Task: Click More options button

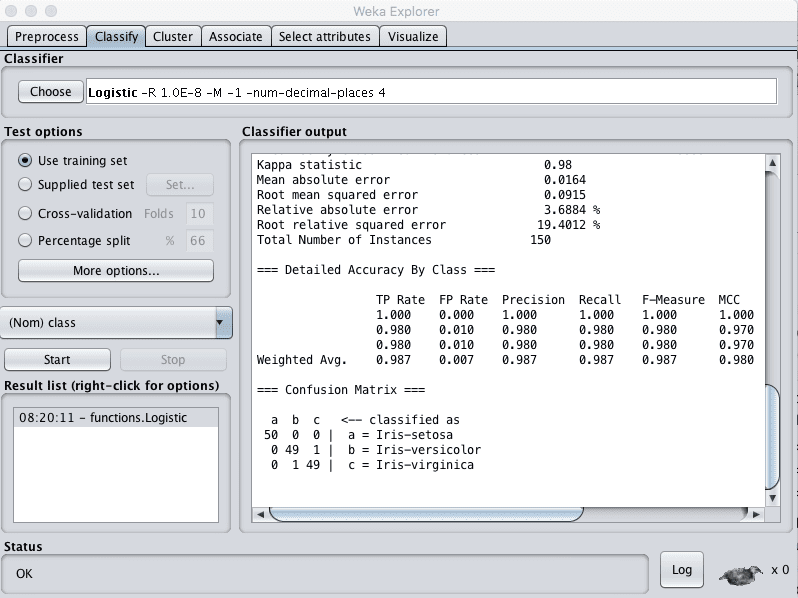Action: click(116, 270)
